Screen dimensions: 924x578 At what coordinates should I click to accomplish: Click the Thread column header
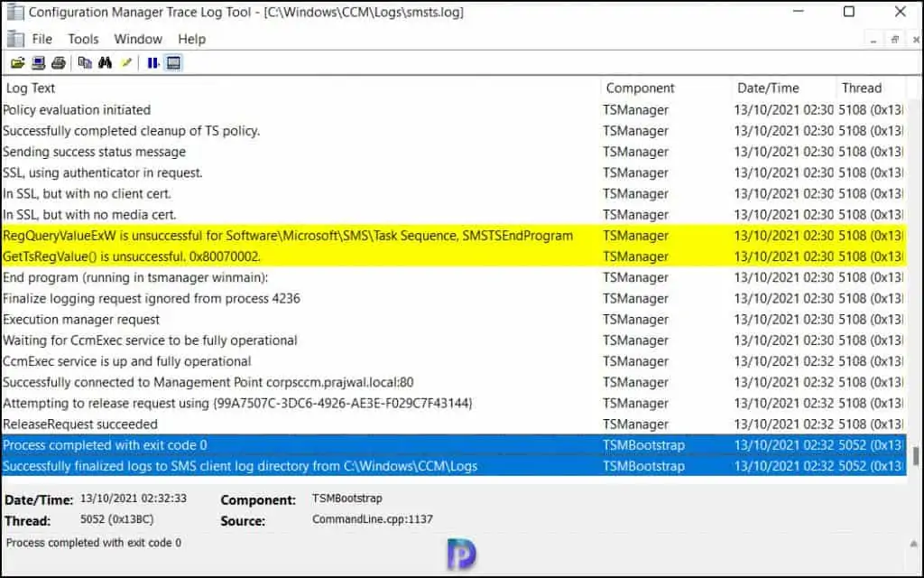[870, 88]
